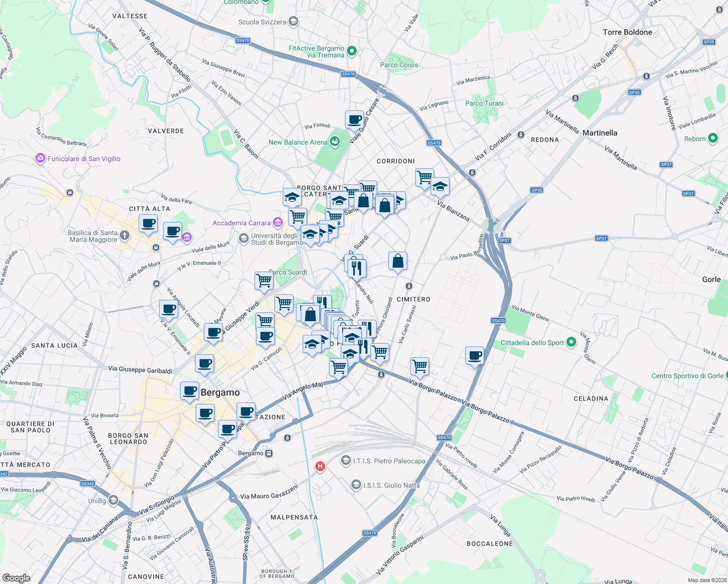Select the cart marker at Parco Suardi
The image size is (728, 584).
[264, 281]
